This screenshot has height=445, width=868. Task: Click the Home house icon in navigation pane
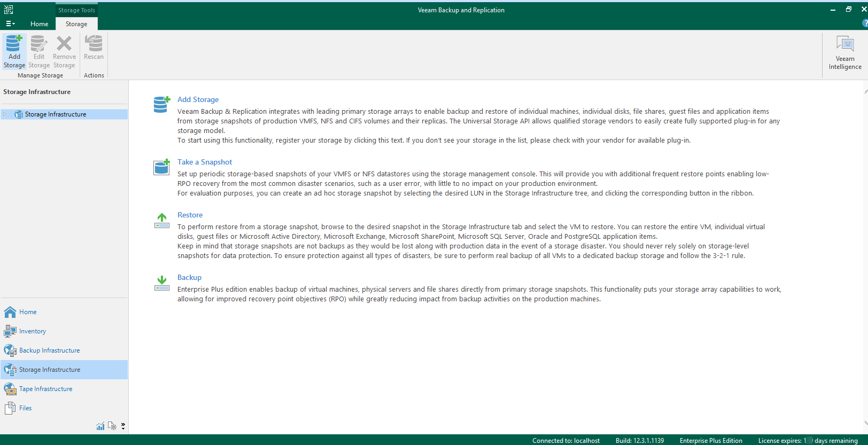[10, 312]
